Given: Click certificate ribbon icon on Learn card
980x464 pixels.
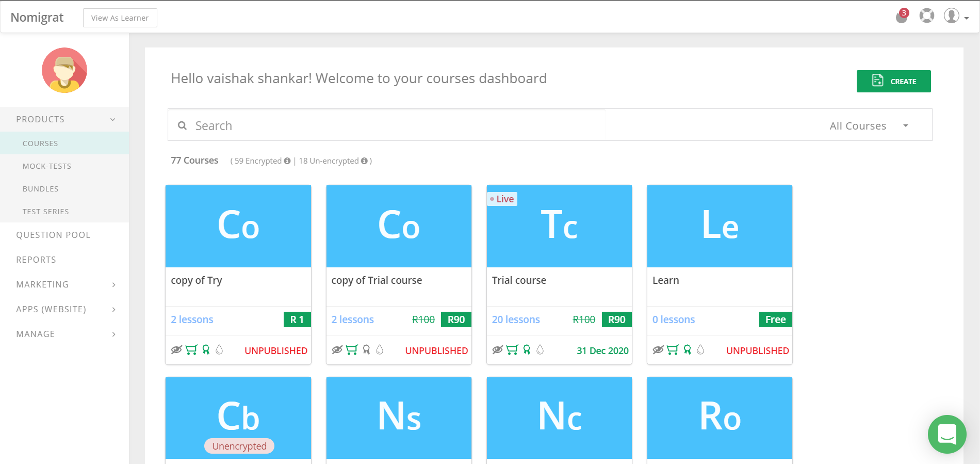Looking at the screenshot, I should click(x=687, y=350).
